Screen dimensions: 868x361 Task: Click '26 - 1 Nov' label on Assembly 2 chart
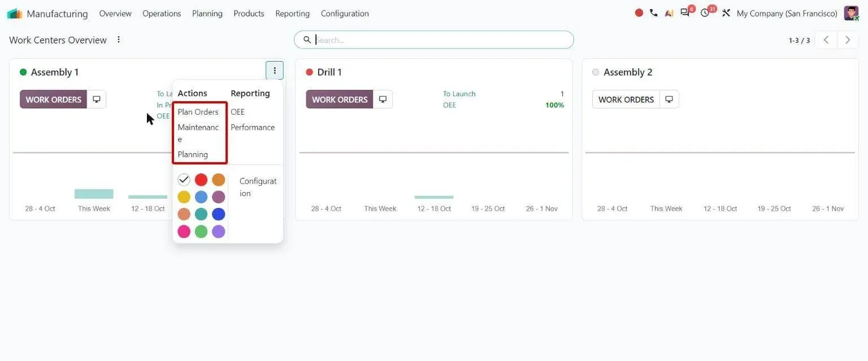[828, 208]
